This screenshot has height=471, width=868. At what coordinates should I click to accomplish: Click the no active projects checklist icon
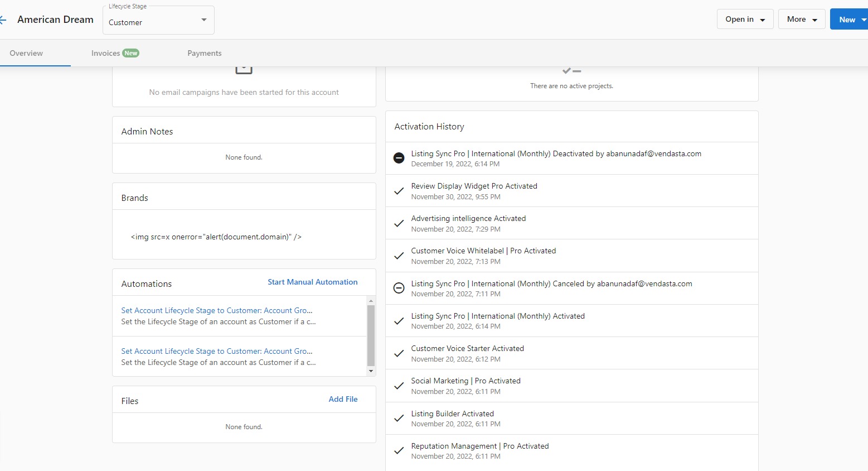click(x=572, y=71)
